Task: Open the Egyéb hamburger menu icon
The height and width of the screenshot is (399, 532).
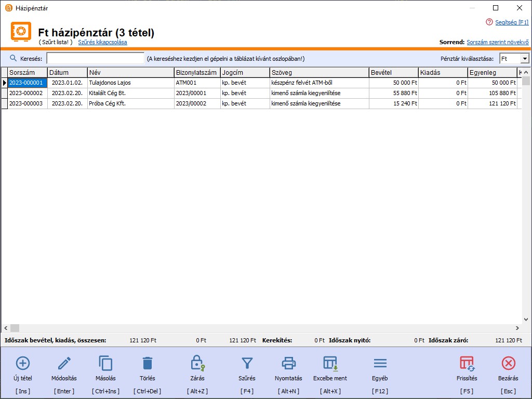Action: (380, 363)
